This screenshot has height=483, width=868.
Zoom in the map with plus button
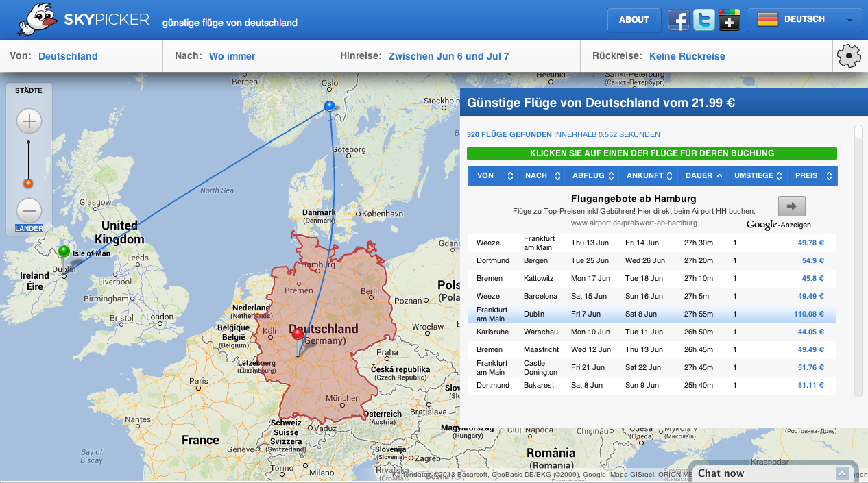click(29, 122)
